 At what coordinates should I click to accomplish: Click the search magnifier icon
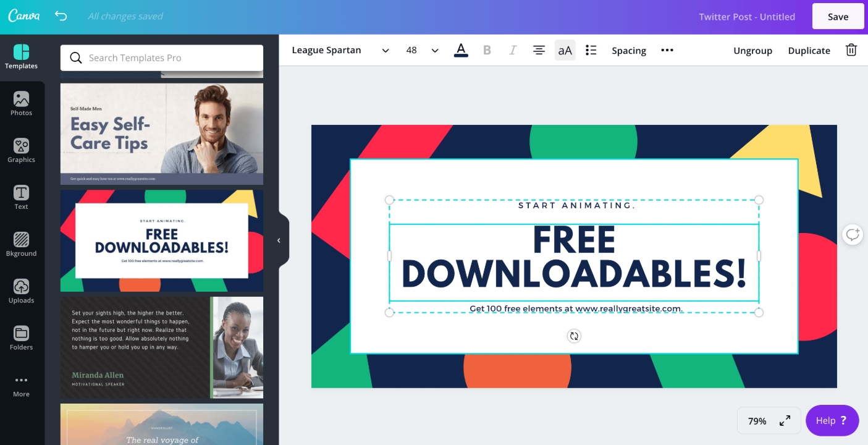pyautogui.click(x=76, y=57)
